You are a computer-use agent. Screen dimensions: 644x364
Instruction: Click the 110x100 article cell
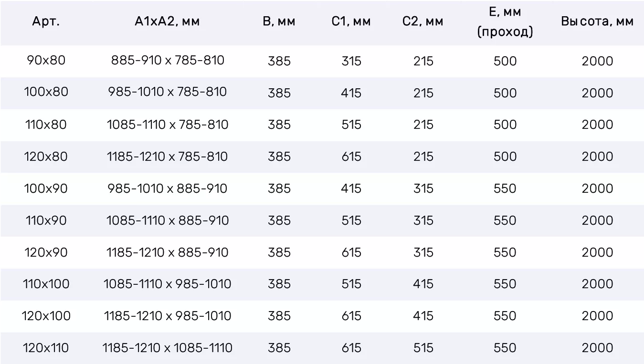click(x=46, y=284)
